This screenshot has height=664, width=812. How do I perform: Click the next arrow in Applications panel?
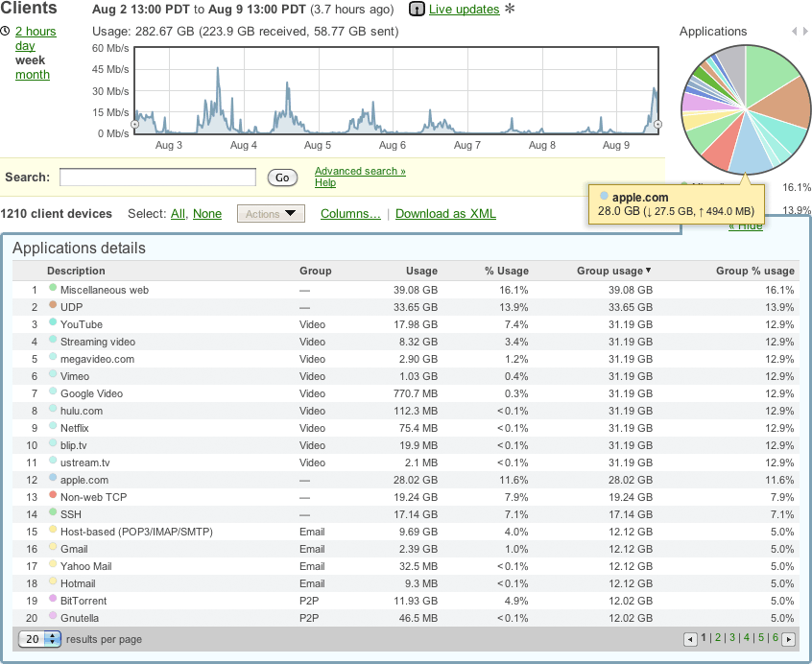pyautogui.click(x=805, y=32)
